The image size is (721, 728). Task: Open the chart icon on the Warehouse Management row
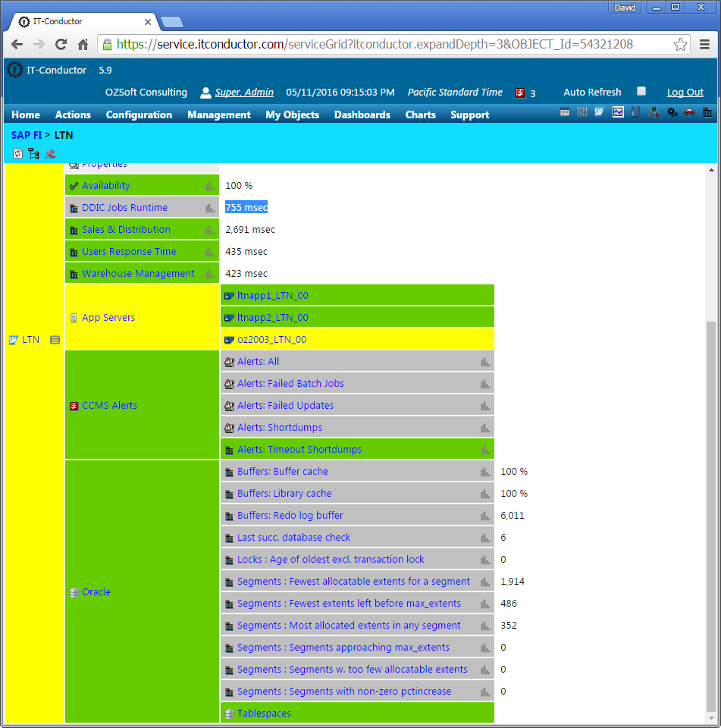click(210, 274)
